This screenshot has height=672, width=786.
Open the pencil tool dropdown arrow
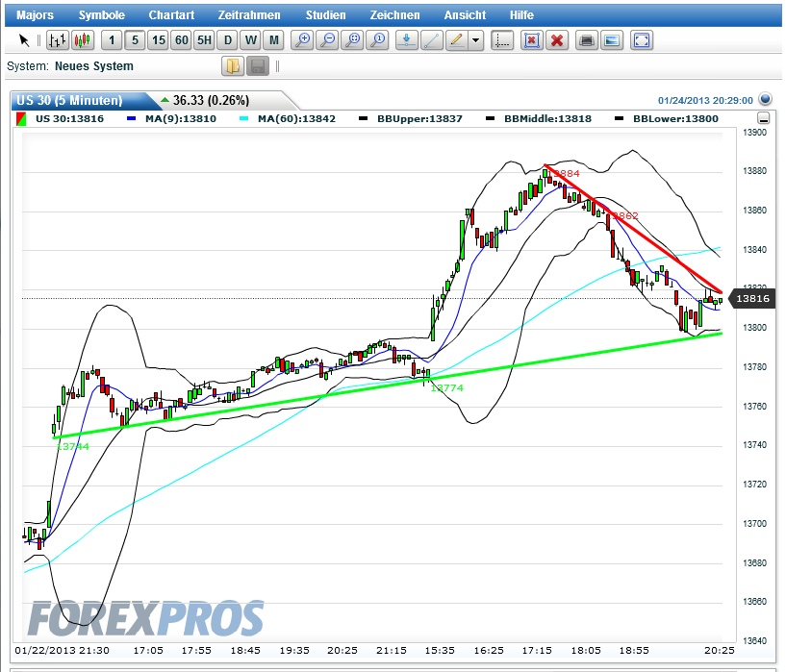click(x=475, y=40)
